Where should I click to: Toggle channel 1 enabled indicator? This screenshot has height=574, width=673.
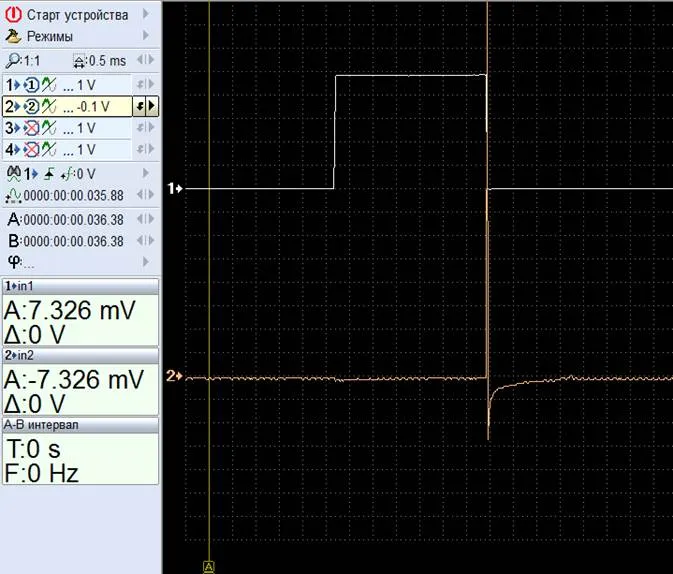pyautogui.click(x=31, y=85)
